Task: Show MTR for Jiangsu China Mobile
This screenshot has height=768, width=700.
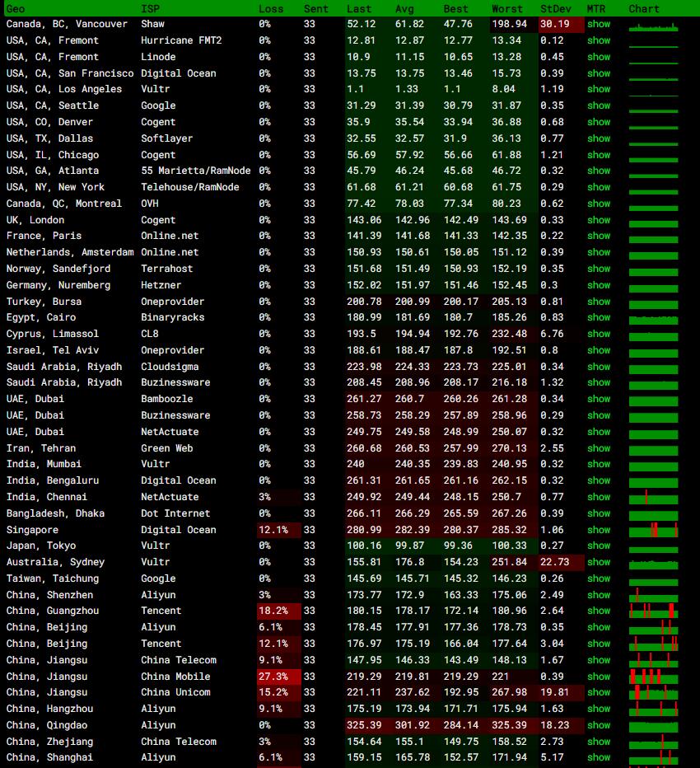Action: click(x=599, y=677)
